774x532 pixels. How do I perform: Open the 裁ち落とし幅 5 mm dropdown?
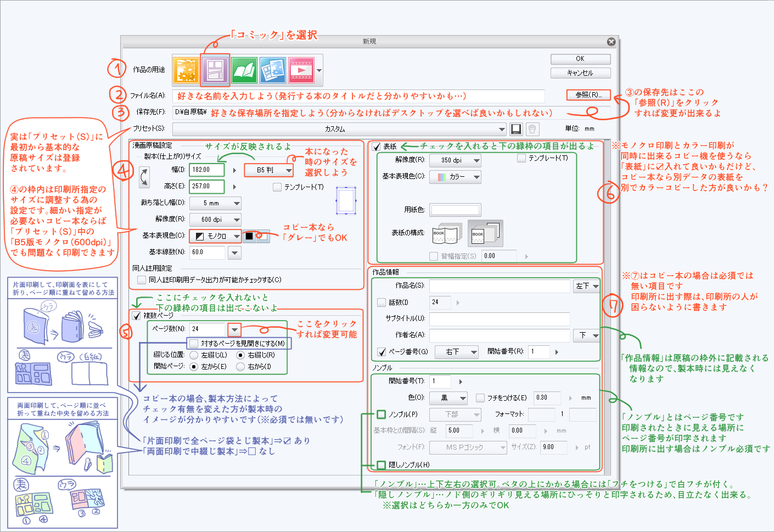tap(216, 203)
